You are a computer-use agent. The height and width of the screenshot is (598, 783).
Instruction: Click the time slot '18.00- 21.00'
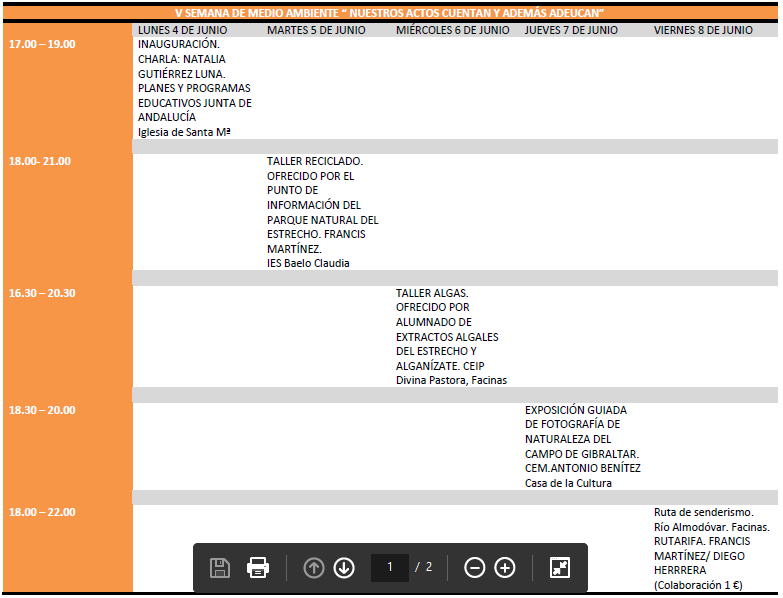pos(40,162)
